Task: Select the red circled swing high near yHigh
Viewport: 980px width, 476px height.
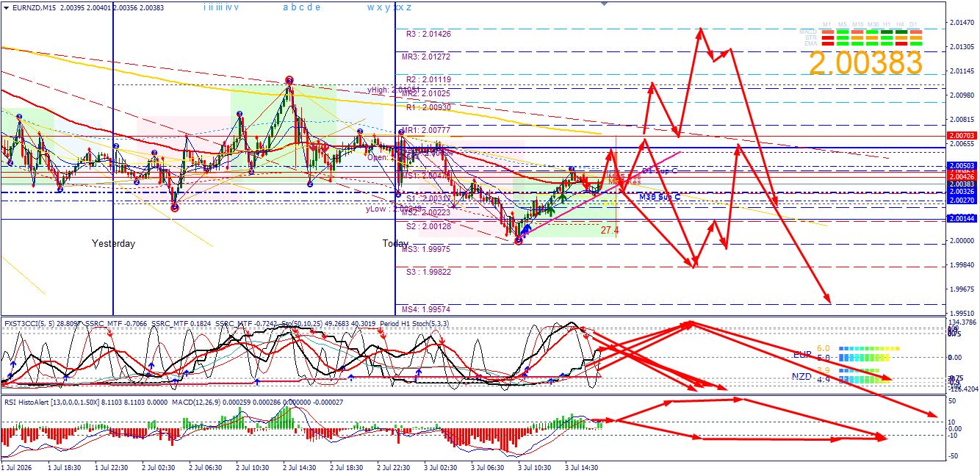Action: 289,80
